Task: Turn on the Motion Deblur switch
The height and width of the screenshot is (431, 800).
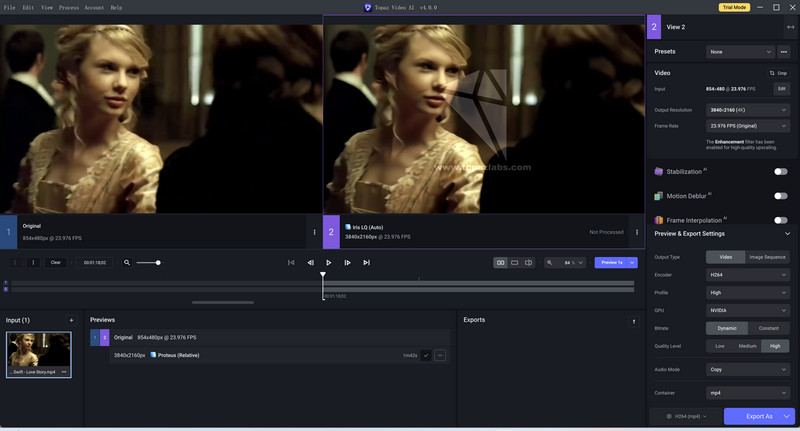Action: 781,196
